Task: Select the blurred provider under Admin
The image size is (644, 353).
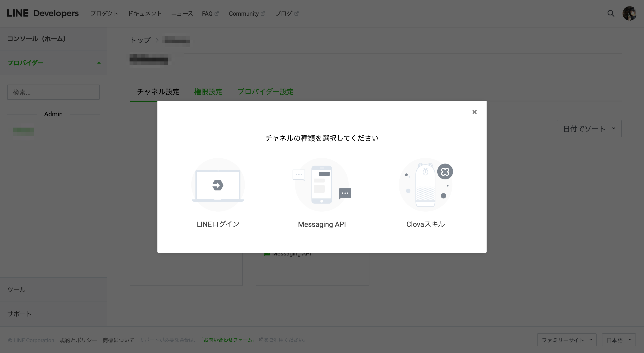Action: point(23,132)
